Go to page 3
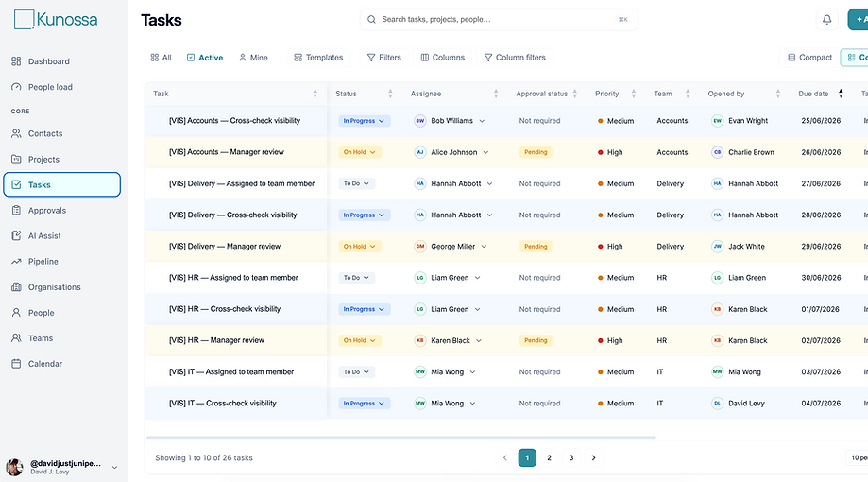Viewport: 868px width, 482px height. click(571, 457)
